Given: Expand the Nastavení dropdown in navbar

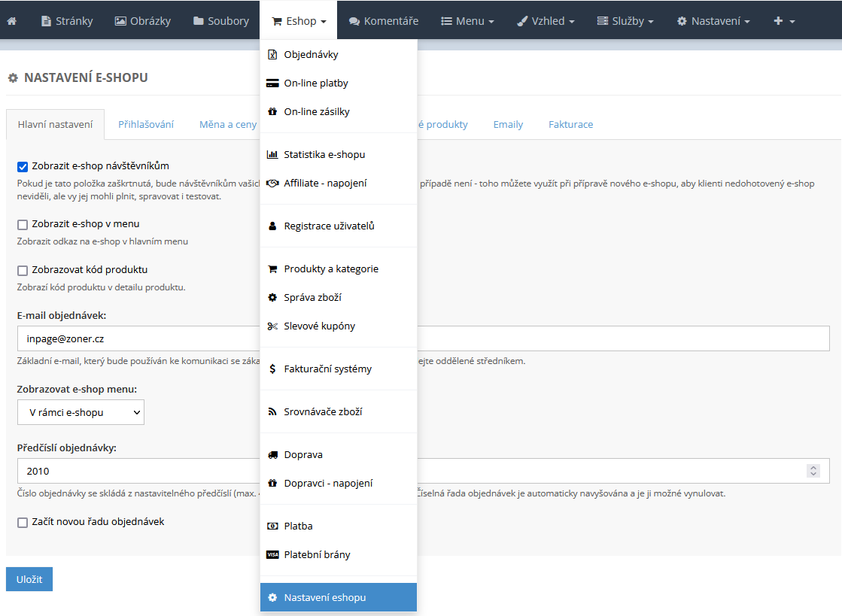Looking at the screenshot, I should pyautogui.click(x=713, y=21).
